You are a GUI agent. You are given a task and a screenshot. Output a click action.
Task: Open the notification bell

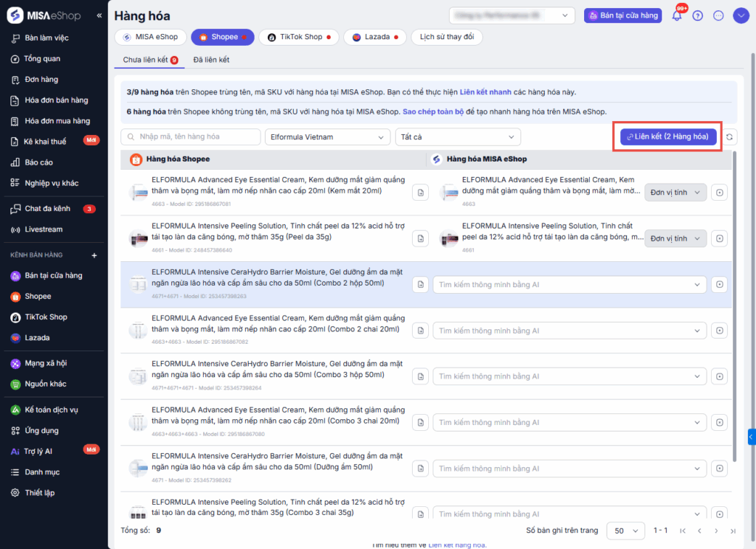point(677,15)
